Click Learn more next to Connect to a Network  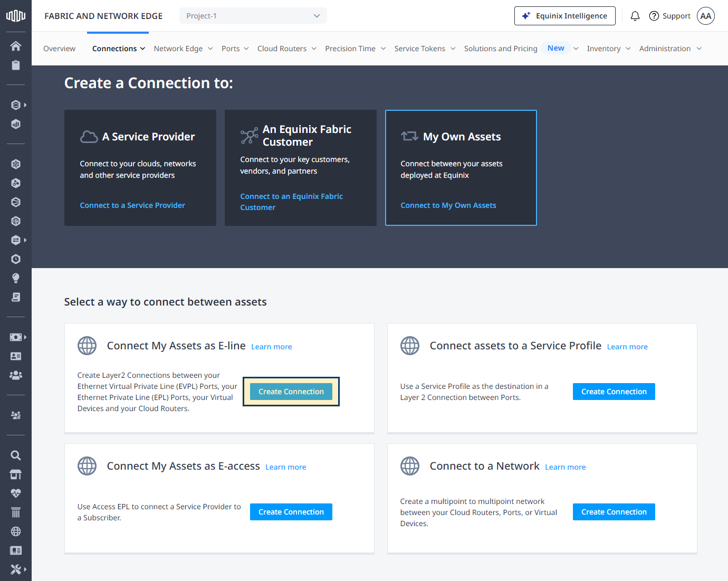[565, 467]
